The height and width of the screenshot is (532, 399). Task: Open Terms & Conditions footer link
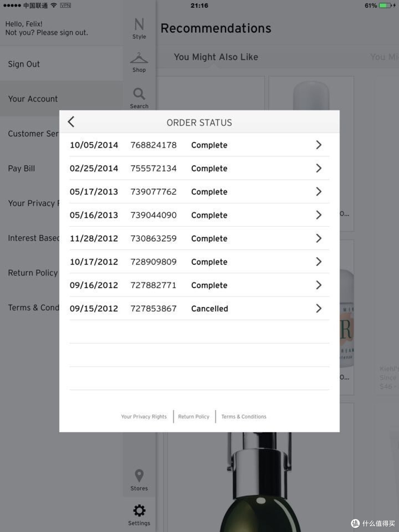pyautogui.click(x=244, y=416)
